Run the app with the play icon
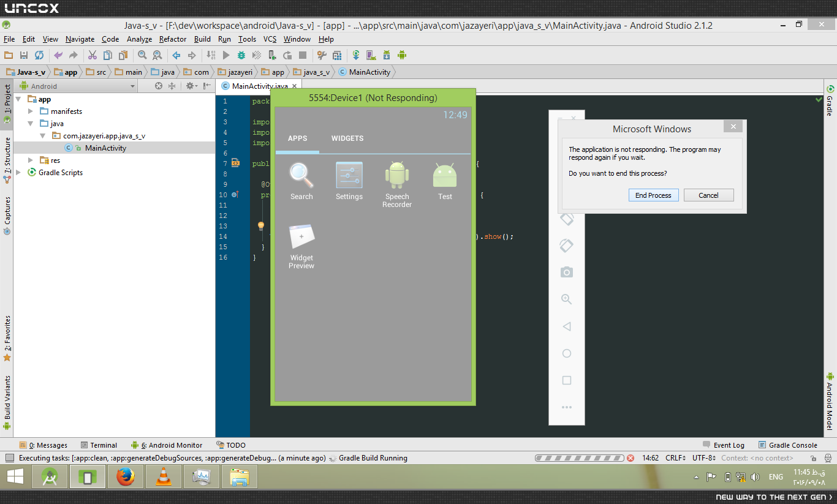 tap(226, 55)
